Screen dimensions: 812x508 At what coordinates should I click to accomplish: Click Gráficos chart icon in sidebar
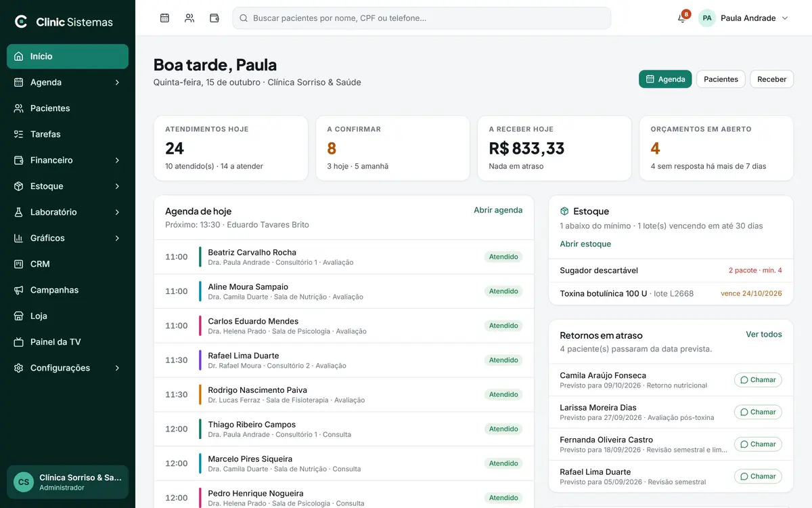[x=19, y=238]
